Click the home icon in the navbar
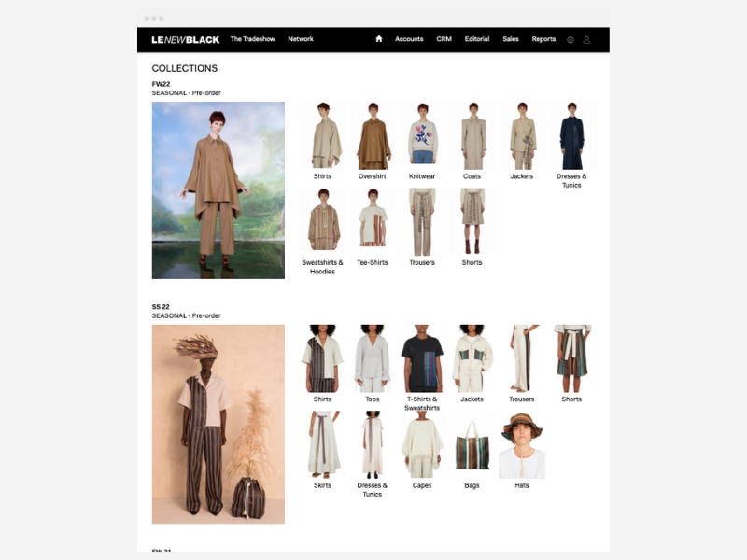The height and width of the screenshot is (560, 747). pos(379,39)
